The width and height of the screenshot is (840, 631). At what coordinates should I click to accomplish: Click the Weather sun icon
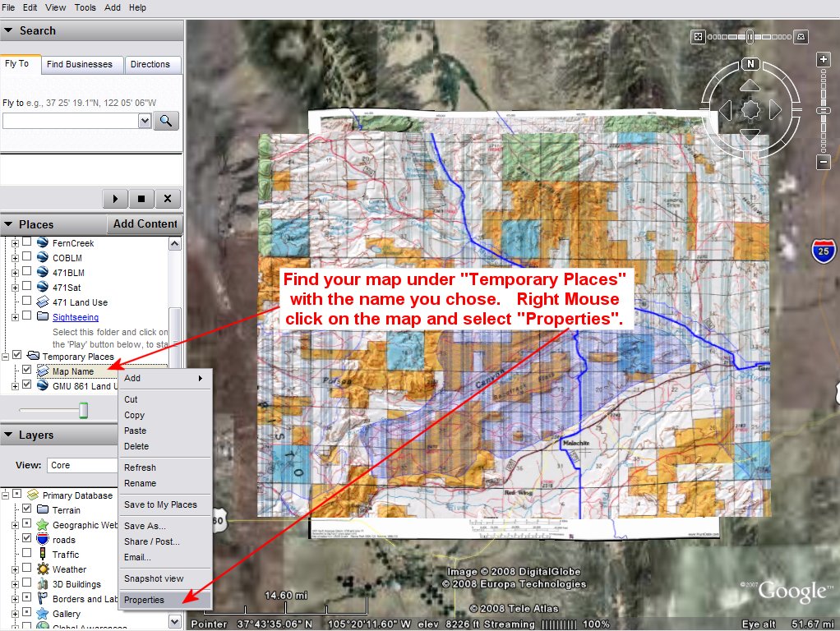click(43, 569)
